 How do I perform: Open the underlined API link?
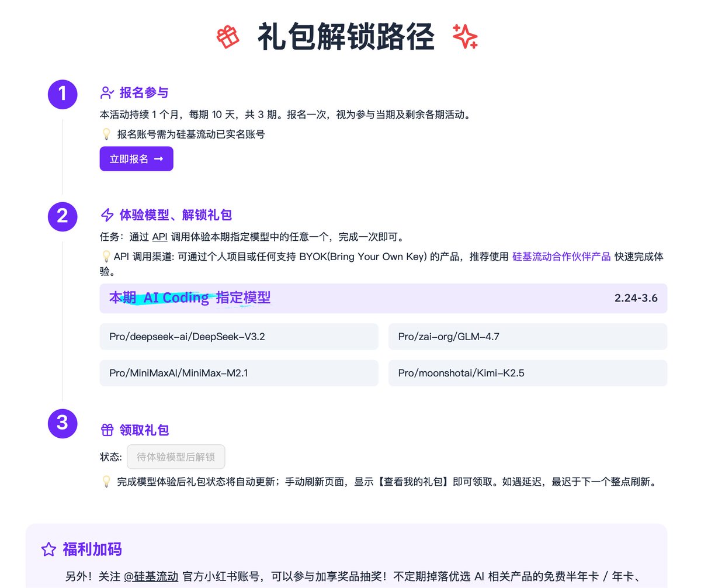(159, 237)
